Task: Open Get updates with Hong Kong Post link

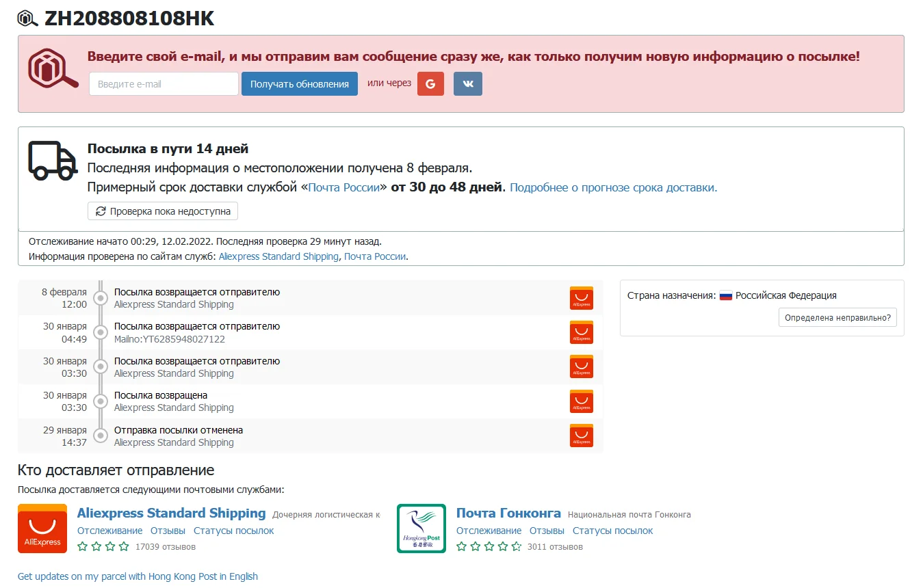Action: point(138,576)
